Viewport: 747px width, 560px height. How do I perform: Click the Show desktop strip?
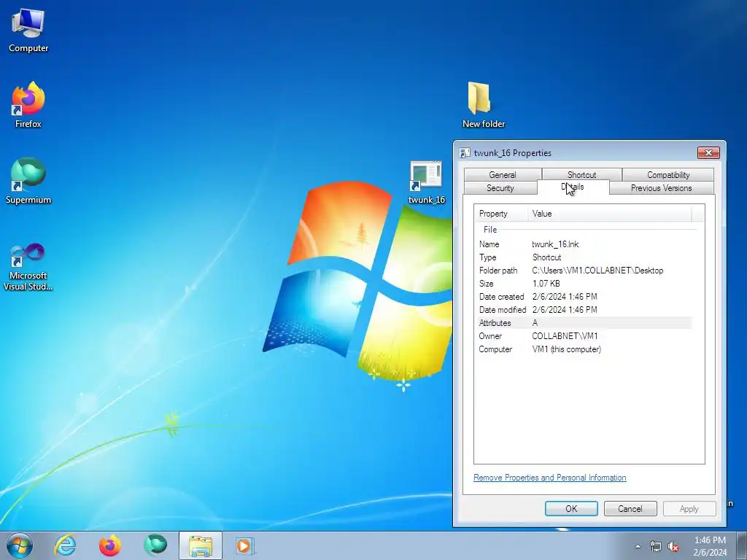click(742, 545)
